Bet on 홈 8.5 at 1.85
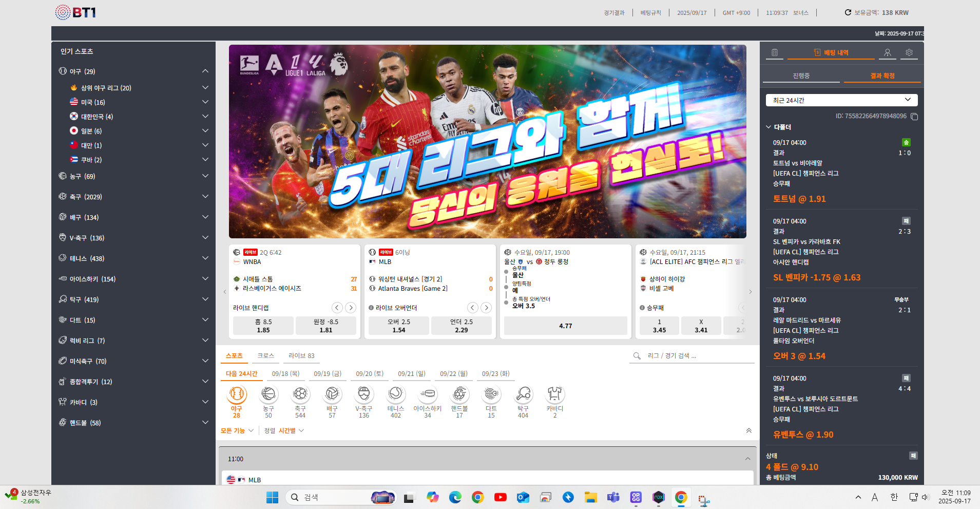The height and width of the screenshot is (509, 980). 263,326
